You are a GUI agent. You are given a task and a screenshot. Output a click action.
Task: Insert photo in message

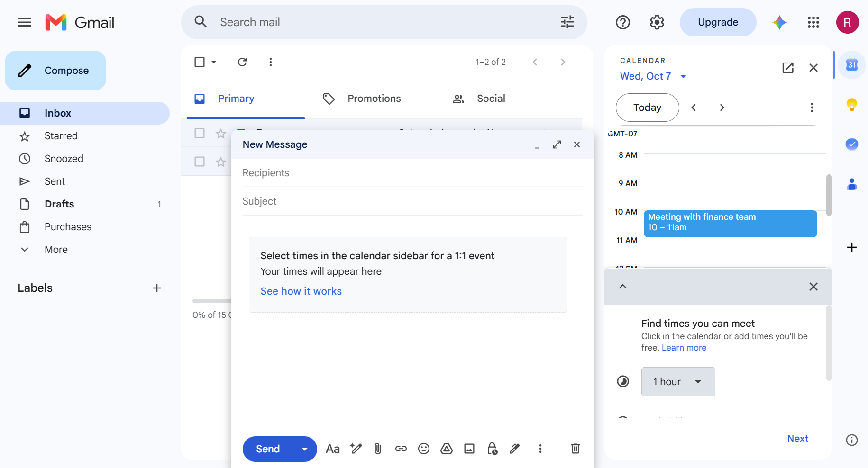(x=469, y=449)
